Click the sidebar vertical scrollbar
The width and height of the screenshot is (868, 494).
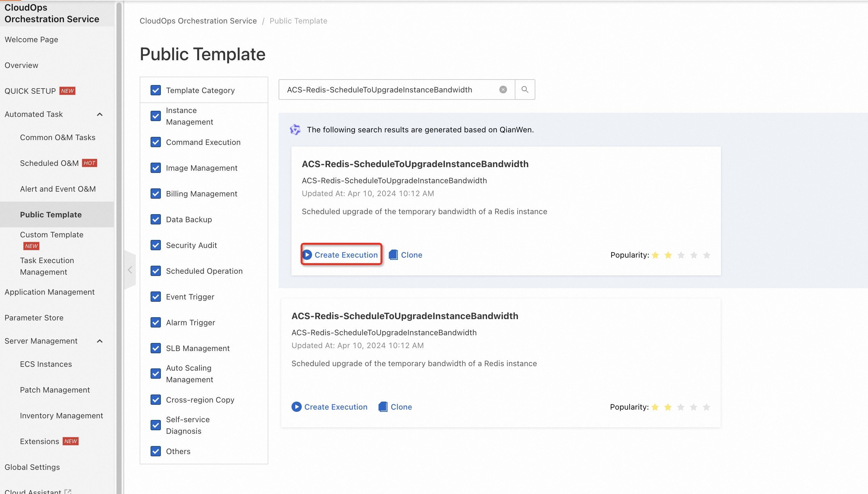(119, 247)
